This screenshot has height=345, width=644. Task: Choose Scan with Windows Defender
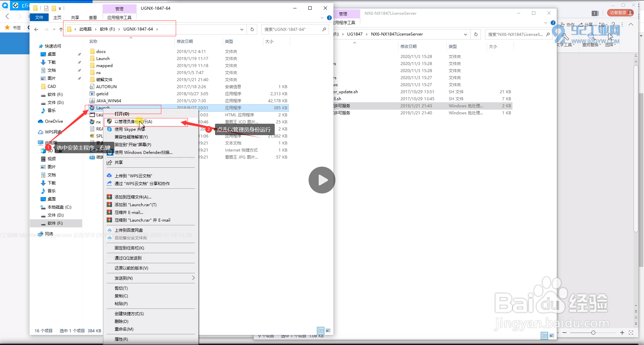tap(144, 152)
